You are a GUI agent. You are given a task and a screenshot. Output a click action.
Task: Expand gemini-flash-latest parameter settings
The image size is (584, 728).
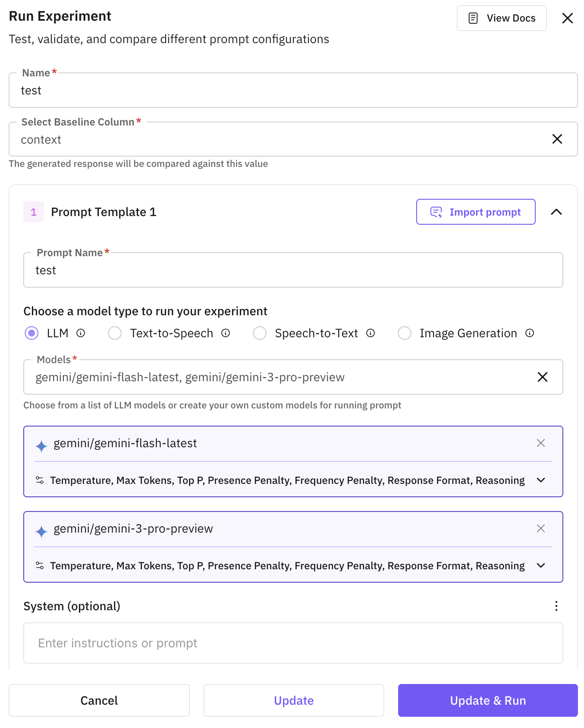click(541, 480)
